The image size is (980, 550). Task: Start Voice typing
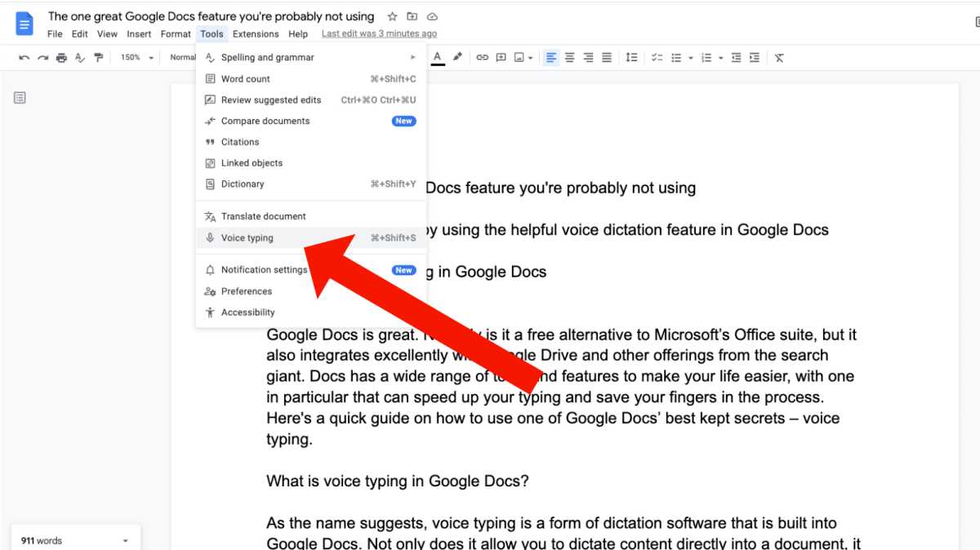point(311,238)
